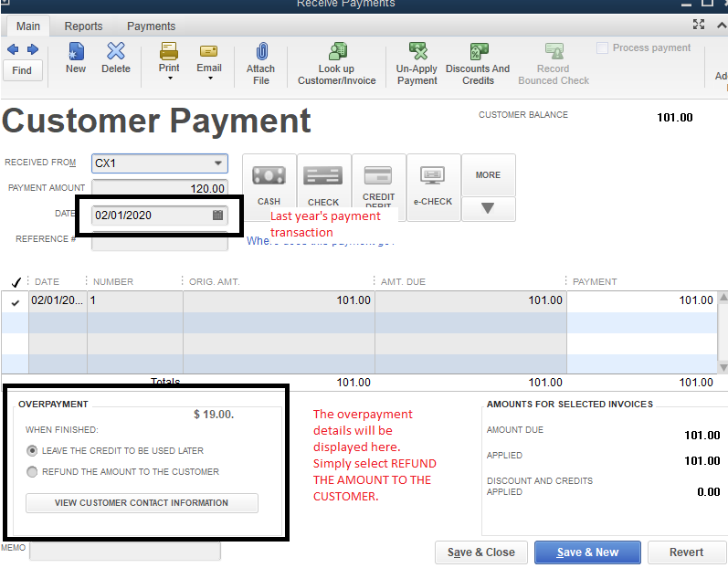Click the Reference # field
The height and width of the screenshot is (568, 728).
click(x=160, y=243)
